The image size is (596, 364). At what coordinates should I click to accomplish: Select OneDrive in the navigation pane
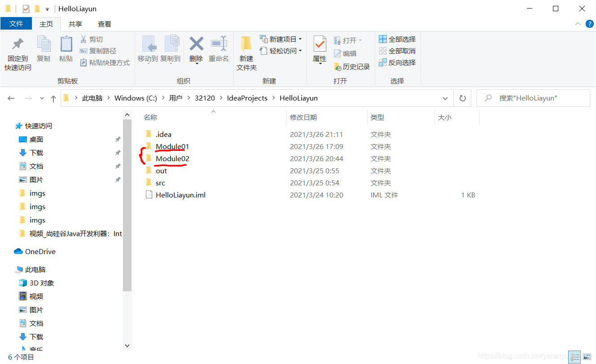(40, 252)
